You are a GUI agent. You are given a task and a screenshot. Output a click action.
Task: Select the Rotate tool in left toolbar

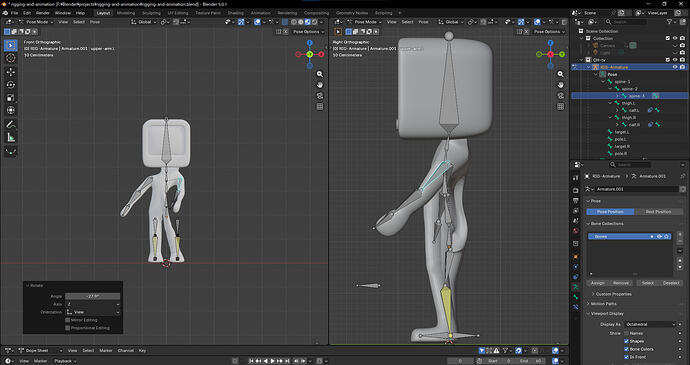(x=11, y=85)
